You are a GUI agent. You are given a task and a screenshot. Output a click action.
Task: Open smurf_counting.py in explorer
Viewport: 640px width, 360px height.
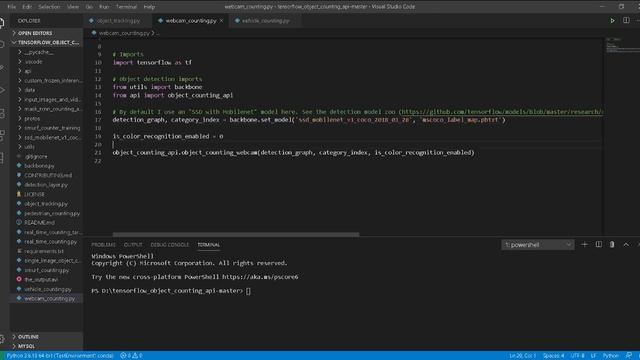pyautogui.click(x=47, y=270)
